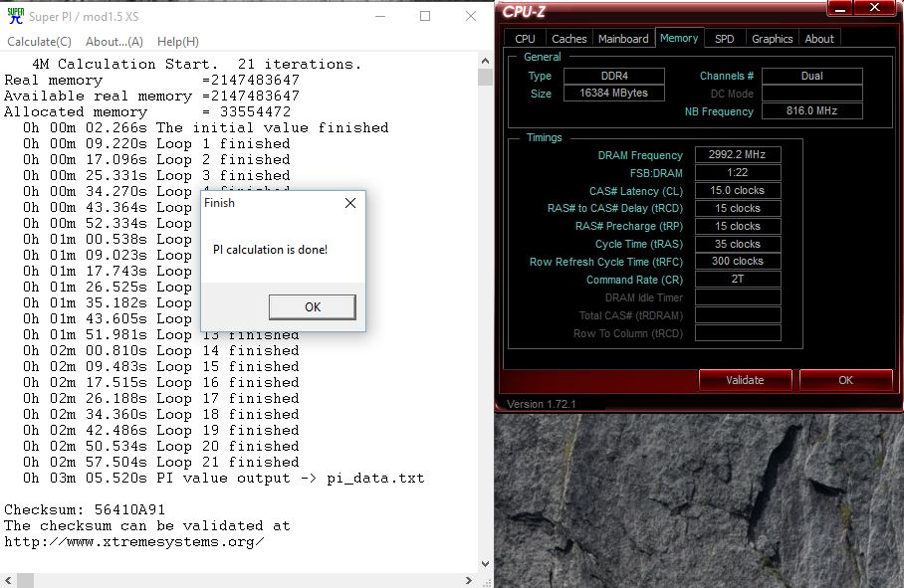This screenshot has width=904, height=588.
Task: Close the Super PI window
Action: 471,16
